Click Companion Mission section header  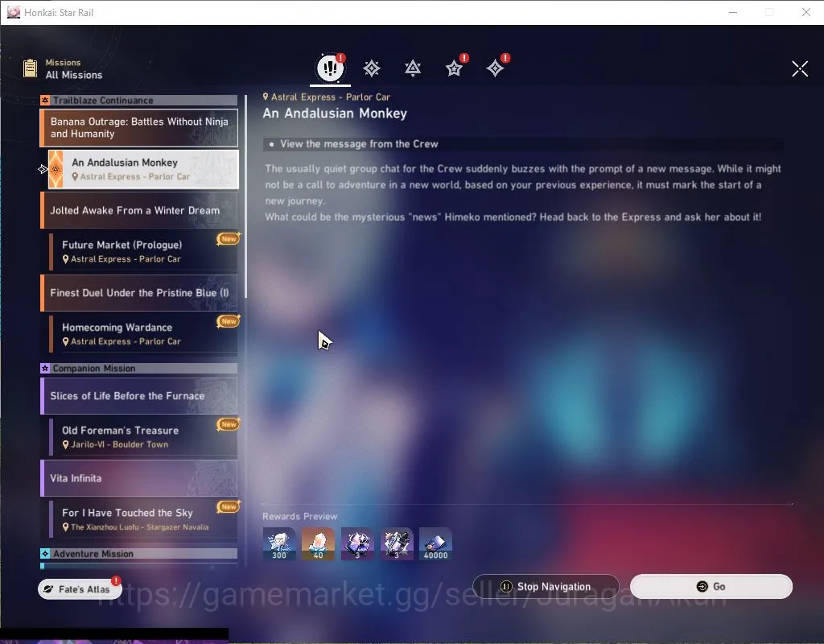139,369
